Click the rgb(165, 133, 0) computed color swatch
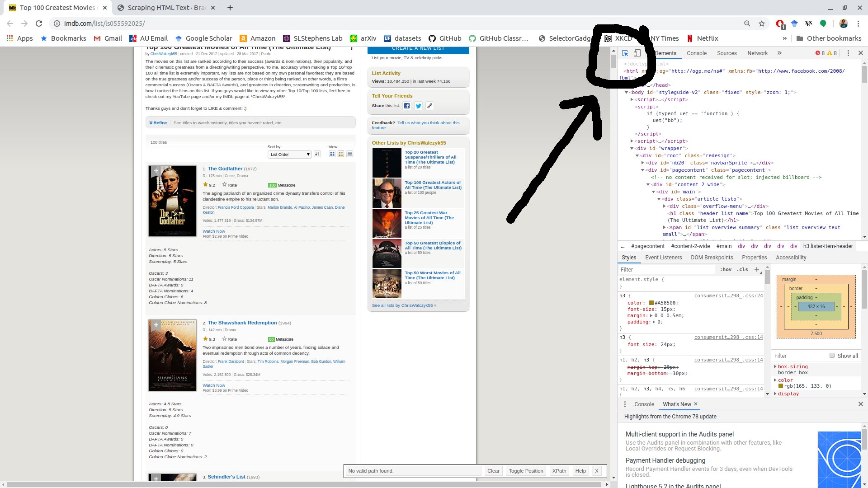Viewport: 868px width, 488px height. point(780,386)
